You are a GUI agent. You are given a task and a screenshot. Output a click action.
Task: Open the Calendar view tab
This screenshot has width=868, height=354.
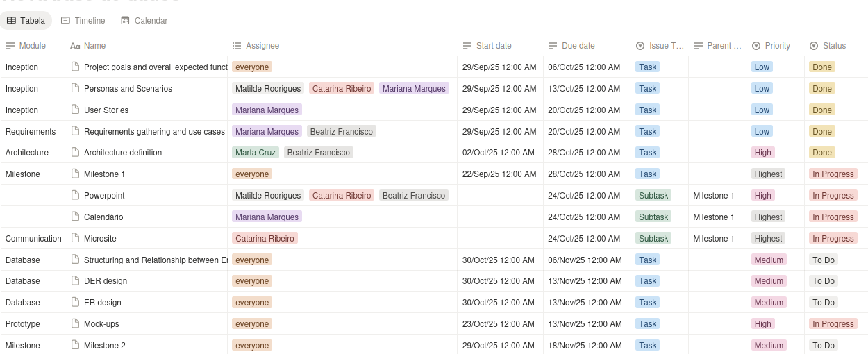point(144,21)
